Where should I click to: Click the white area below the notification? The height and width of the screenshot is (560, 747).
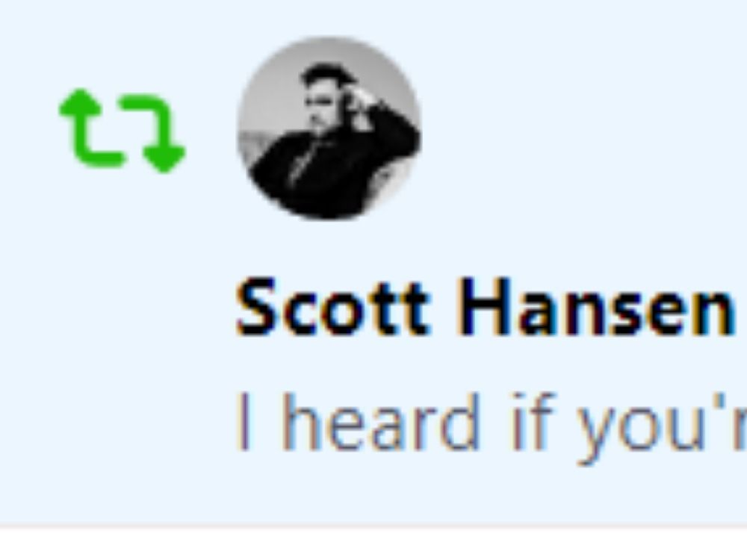(x=373, y=544)
